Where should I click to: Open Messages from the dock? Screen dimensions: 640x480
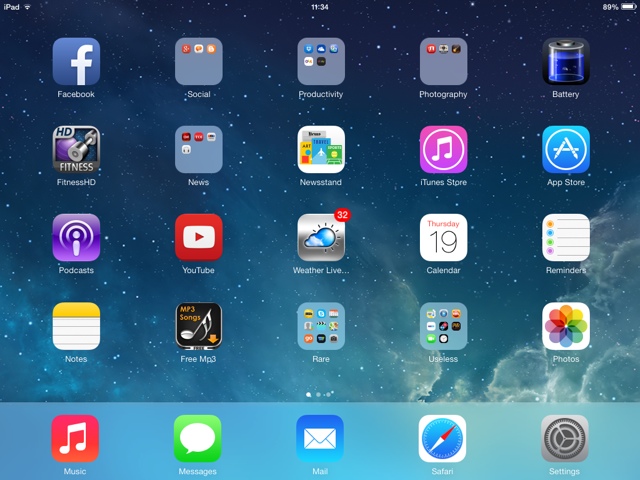click(198, 439)
